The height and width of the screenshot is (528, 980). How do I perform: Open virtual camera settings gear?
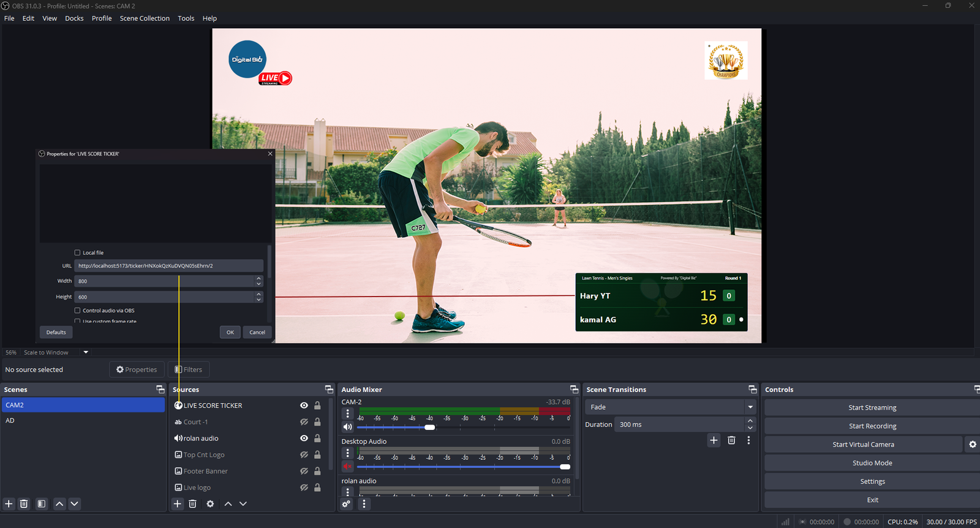(x=972, y=445)
